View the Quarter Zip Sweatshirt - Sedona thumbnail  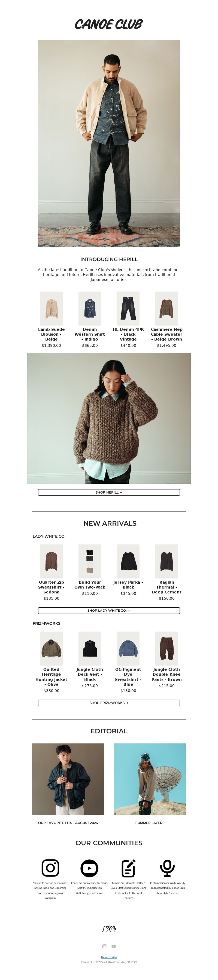(52, 561)
